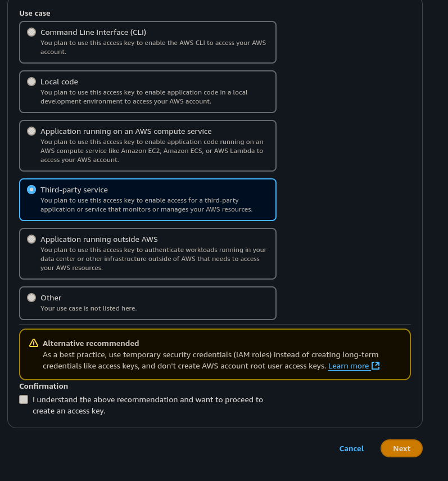Viewport: 448px width, 481px height.
Task: Click the 'Alternative recommended' heading
Action: [90, 343]
